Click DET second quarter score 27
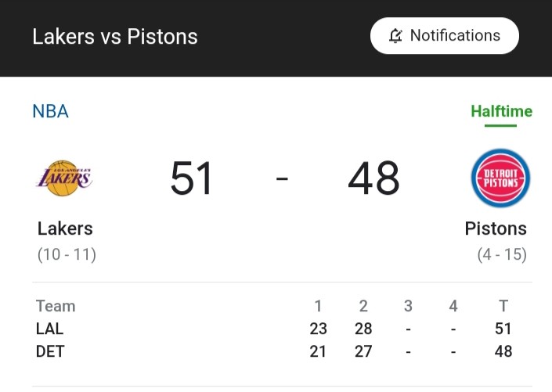Screen dimensions: 552x392 (x=363, y=351)
